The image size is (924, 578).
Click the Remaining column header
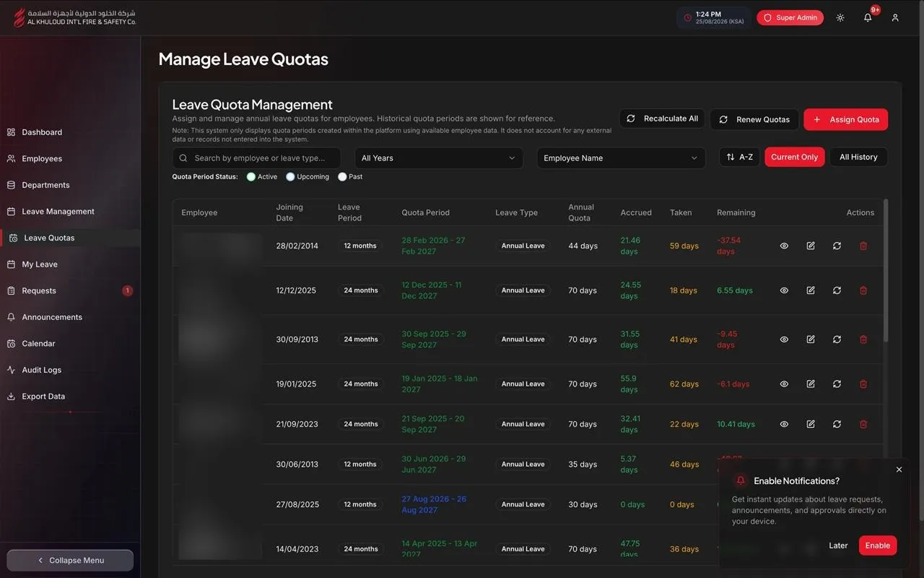736,212
